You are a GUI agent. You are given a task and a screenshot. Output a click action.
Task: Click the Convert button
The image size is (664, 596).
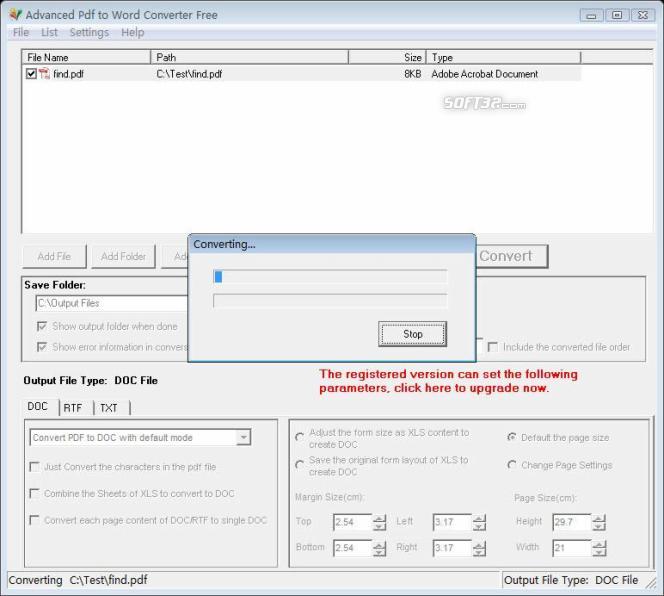[512, 256]
